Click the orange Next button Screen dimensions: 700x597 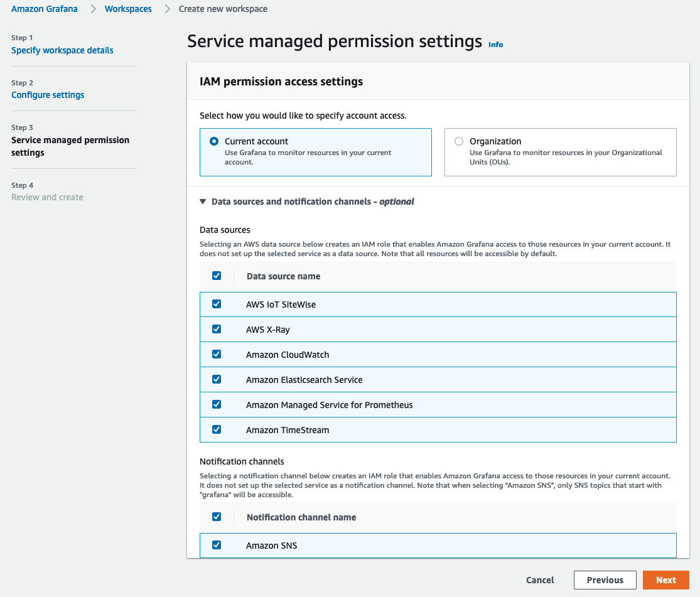click(x=666, y=580)
